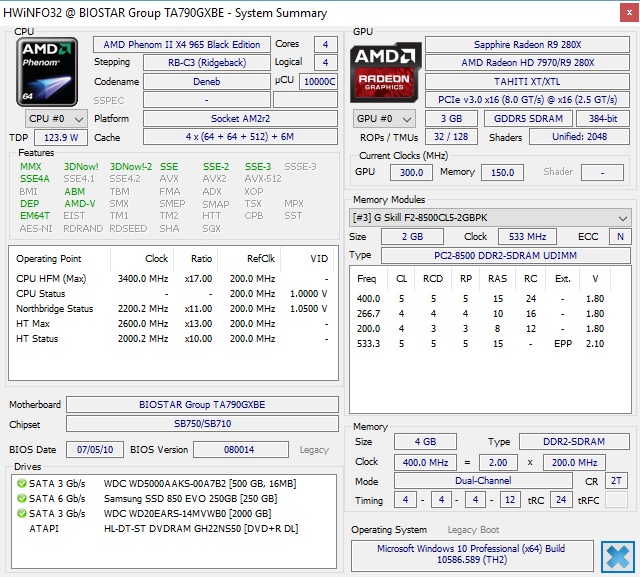
Task: Click the SB750/SB710 chipset field
Action: pos(202,425)
